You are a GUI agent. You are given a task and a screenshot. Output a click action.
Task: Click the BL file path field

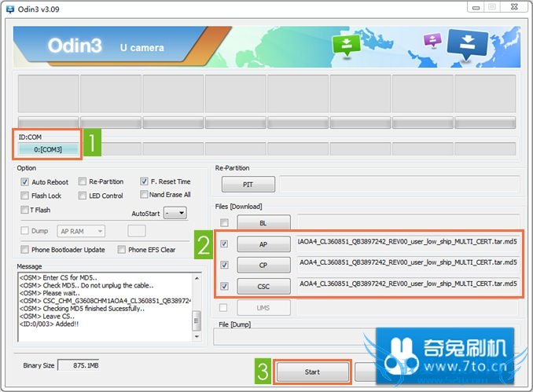pyautogui.click(x=408, y=222)
